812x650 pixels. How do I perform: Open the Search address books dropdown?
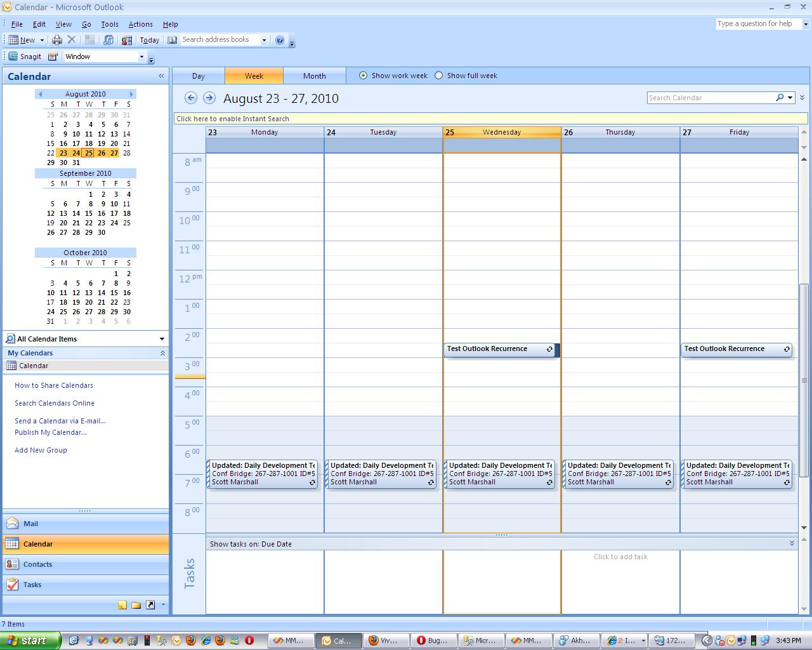pos(264,40)
